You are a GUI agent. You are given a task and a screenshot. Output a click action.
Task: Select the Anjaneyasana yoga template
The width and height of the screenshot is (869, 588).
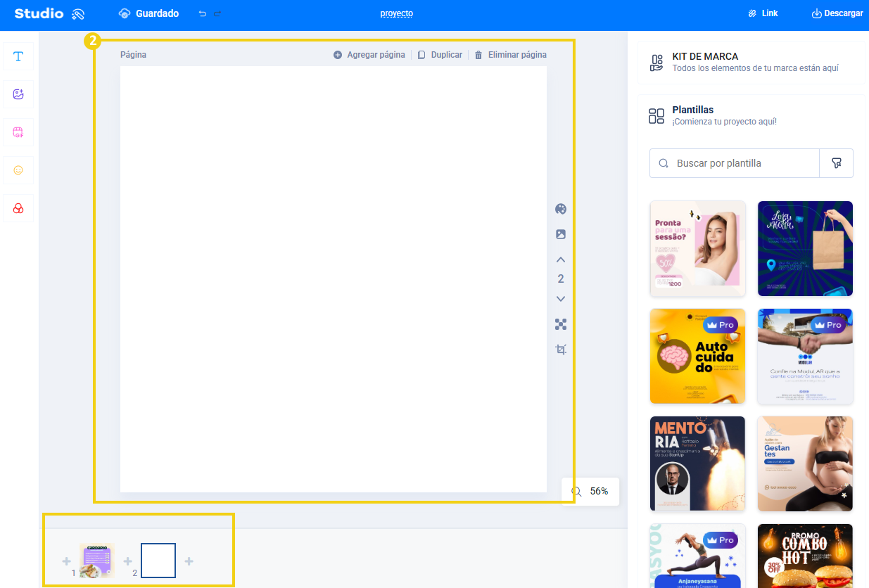[698, 556]
